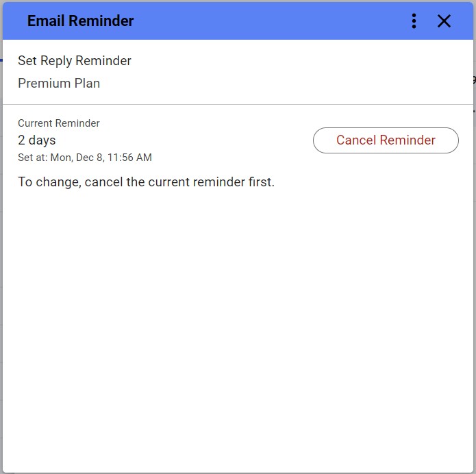The height and width of the screenshot is (474, 476).
Task: Open the three-dot more options menu
Action: click(414, 21)
